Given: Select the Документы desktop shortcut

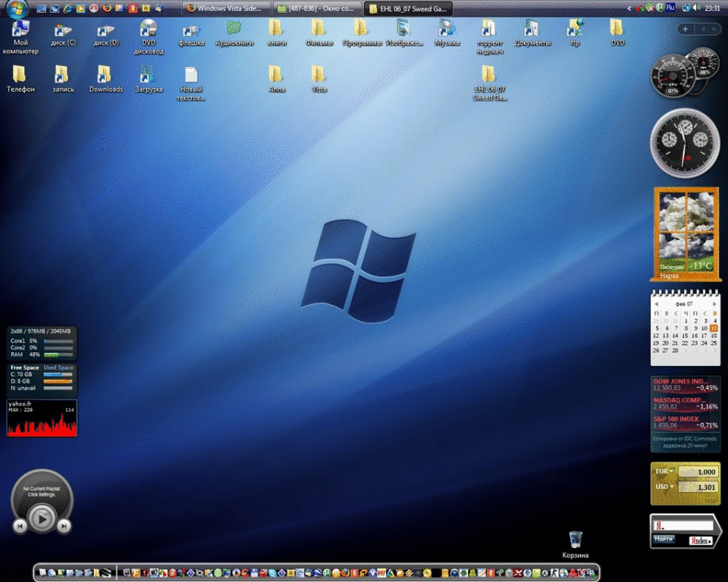Looking at the screenshot, I should [532, 33].
